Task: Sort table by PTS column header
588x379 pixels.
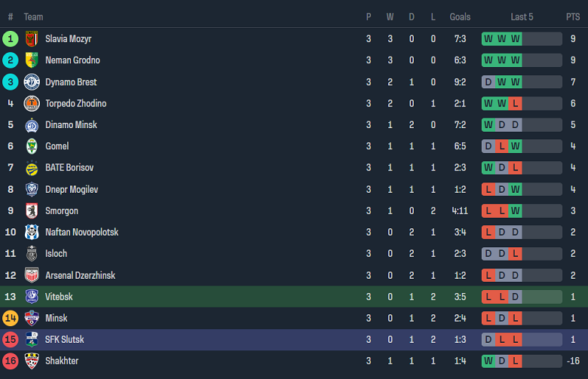Action: (x=573, y=17)
